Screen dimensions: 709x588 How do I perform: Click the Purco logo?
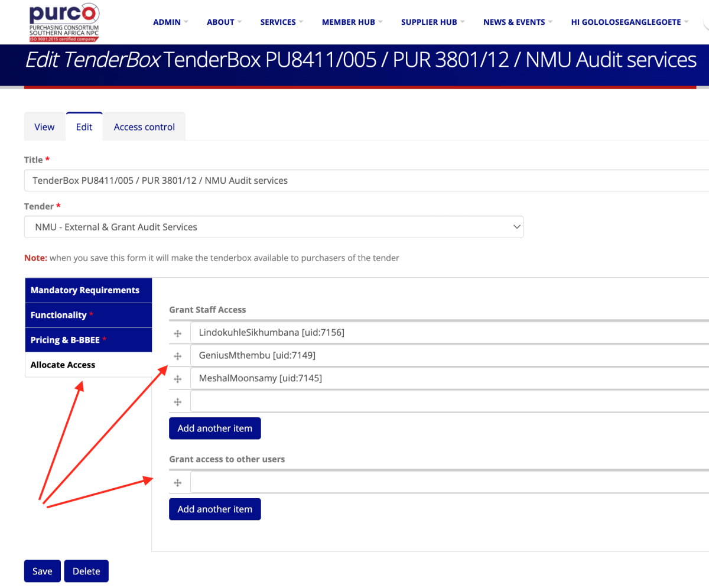coord(64,22)
